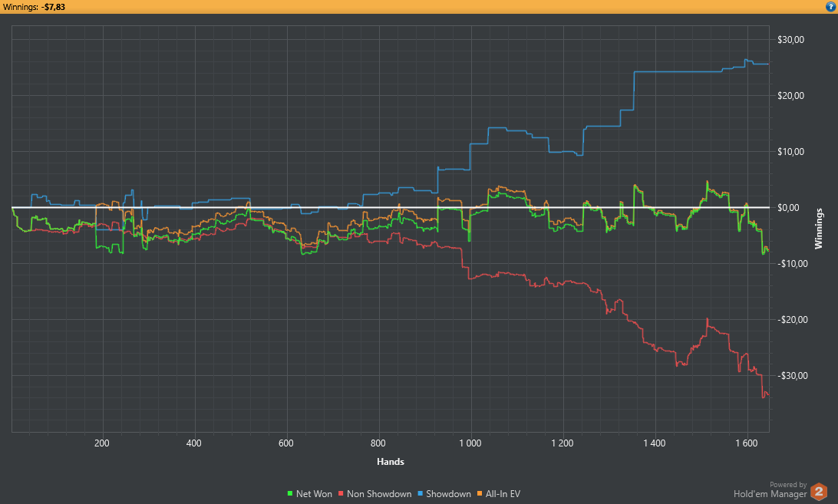Viewport: 838px width, 504px height.
Task: Select the "All-In EV" legend label
Action: pyautogui.click(x=503, y=494)
